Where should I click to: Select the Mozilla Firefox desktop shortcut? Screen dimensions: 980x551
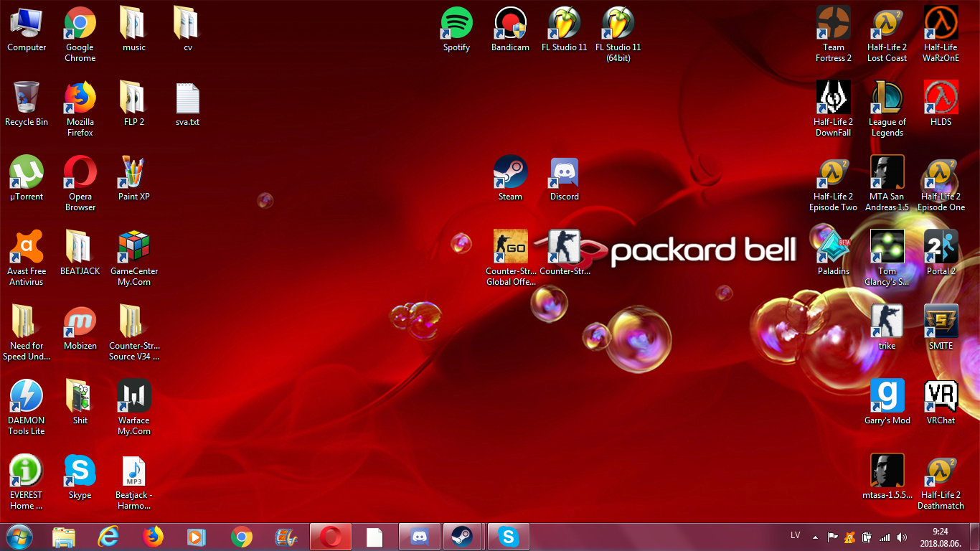tap(80, 109)
